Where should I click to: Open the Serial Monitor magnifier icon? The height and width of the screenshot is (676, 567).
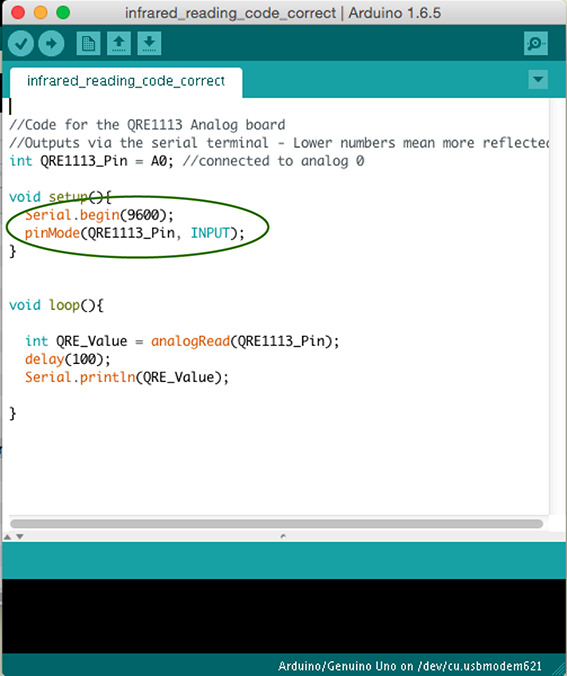pyautogui.click(x=536, y=44)
